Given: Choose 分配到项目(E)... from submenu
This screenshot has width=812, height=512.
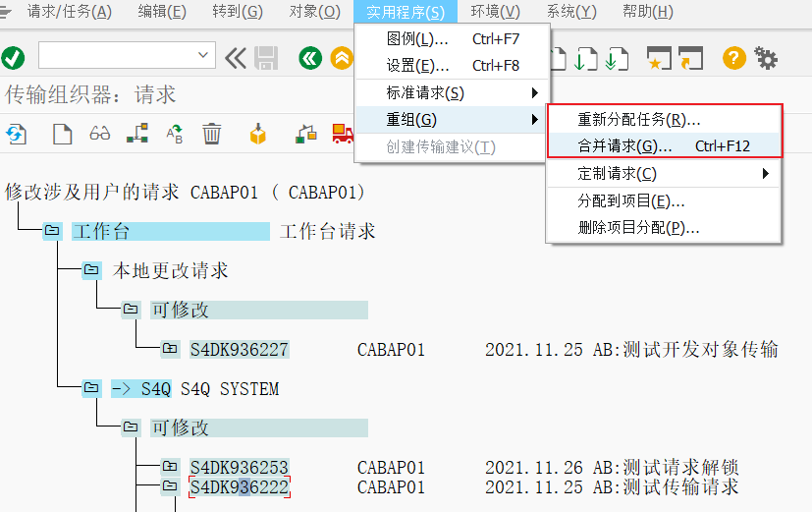Looking at the screenshot, I should [665, 200].
